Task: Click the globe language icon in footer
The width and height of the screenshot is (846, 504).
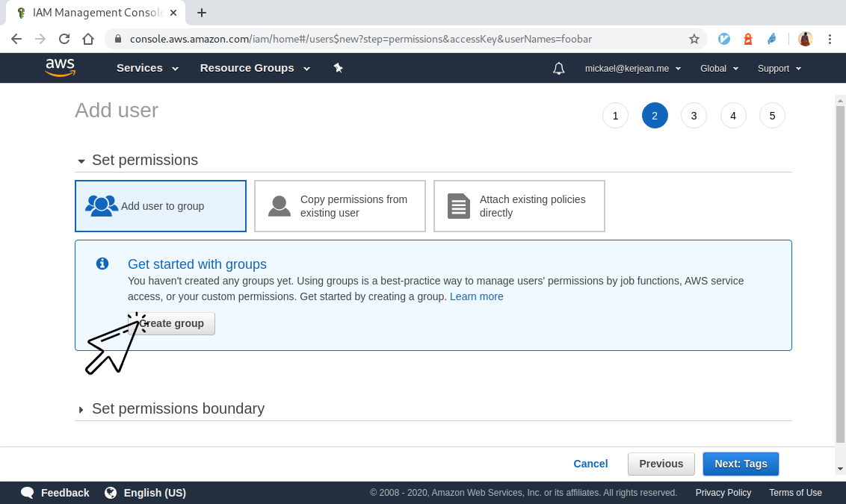Action: click(111, 493)
